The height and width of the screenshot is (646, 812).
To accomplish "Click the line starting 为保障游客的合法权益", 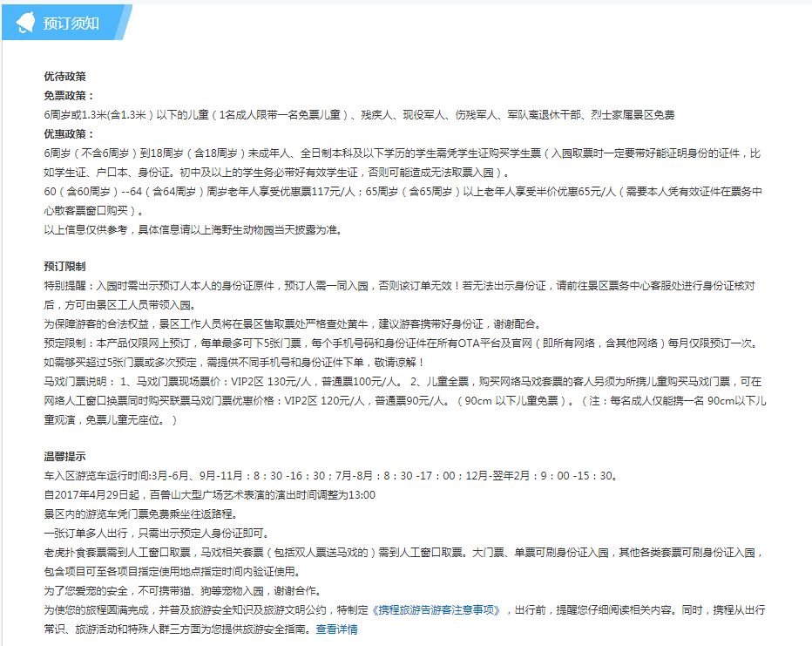I will point(293,323).
